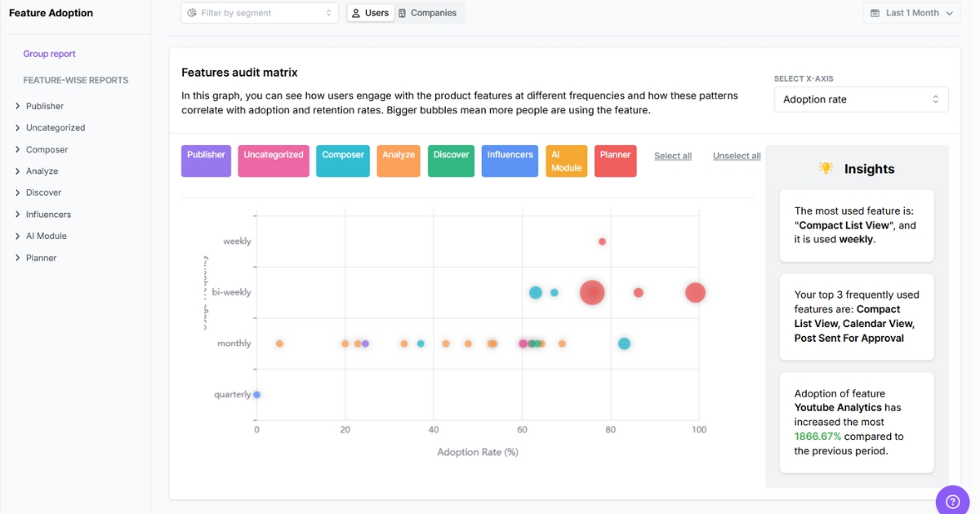Click the lightbulb icon beside Insights heading
The height and width of the screenshot is (514, 980).
click(825, 168)
